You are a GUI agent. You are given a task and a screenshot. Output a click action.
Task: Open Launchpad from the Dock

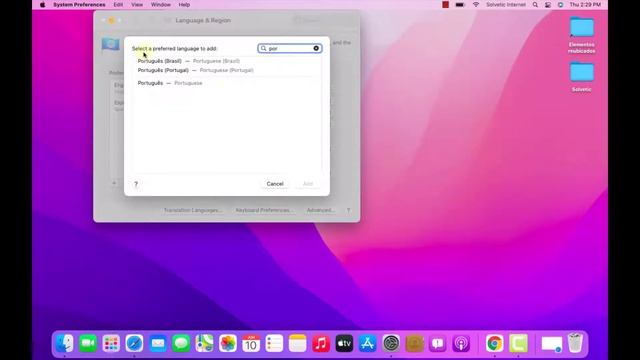pyautogui.click(x=111, y=343)
